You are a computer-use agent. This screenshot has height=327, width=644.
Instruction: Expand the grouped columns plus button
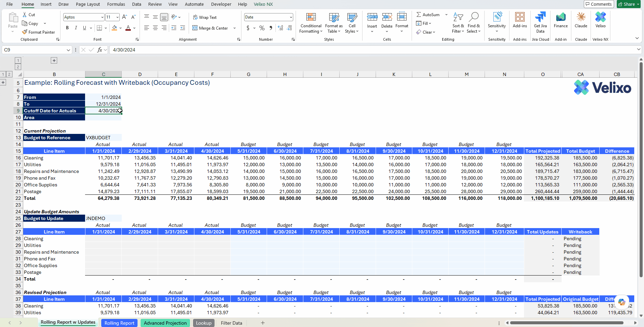[x=54, y=60]
